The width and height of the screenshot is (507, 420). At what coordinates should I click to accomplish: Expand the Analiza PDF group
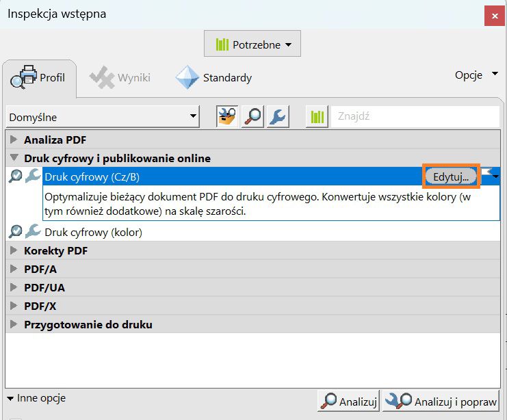14,140
